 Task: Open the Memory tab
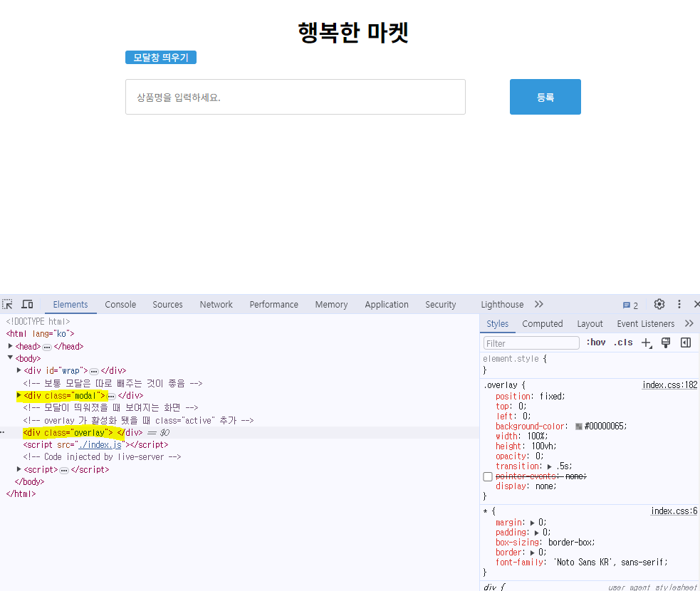(331, 305)
